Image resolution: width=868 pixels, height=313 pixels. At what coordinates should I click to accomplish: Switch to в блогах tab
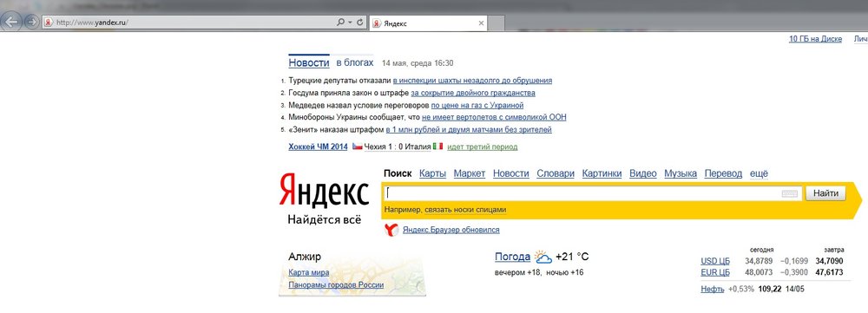pyautogui.click(x=355, y=63)
